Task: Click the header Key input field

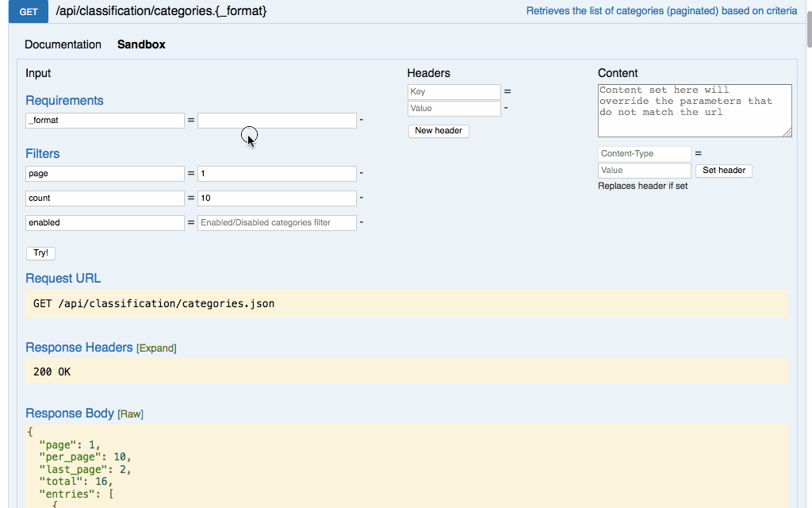Action: (x=454, y=92)
